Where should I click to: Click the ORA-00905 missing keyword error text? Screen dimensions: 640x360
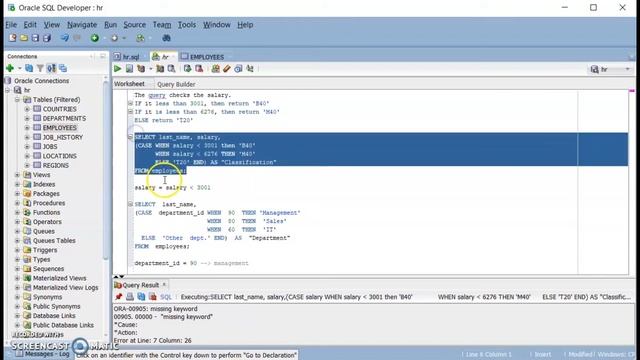coord(155,309)
